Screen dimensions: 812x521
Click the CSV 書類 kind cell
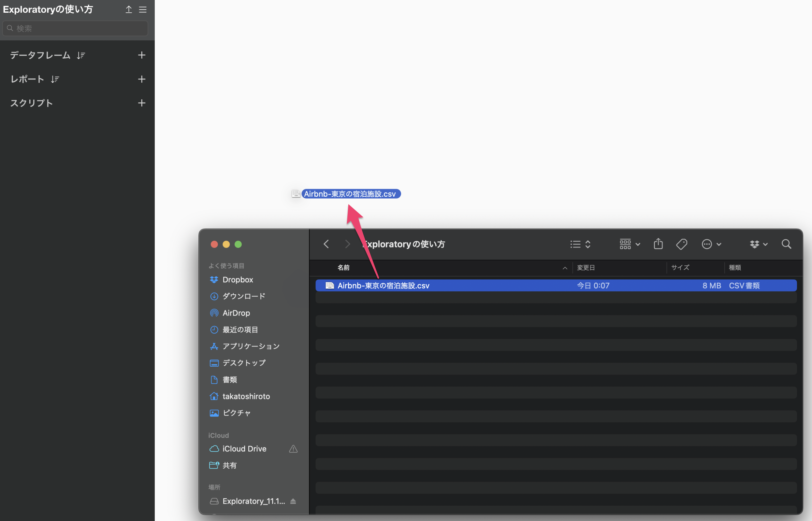pos(744,286)
